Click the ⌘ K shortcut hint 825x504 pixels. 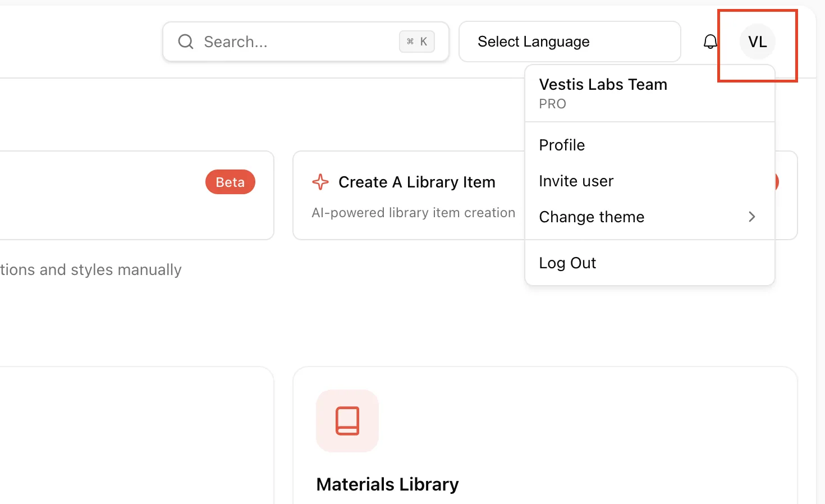(x=417, y=42)
